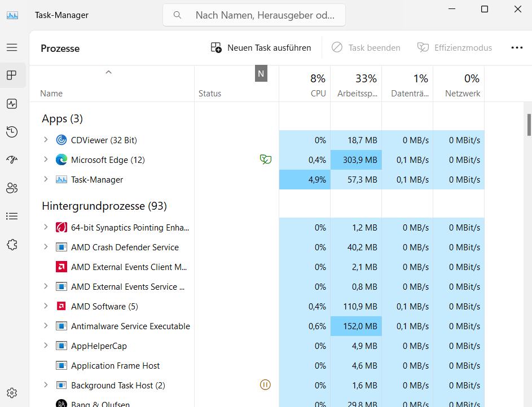Open the Services puzzle-piece icon
The height and width of the screenshot is (407, 532).
[12, 244]
